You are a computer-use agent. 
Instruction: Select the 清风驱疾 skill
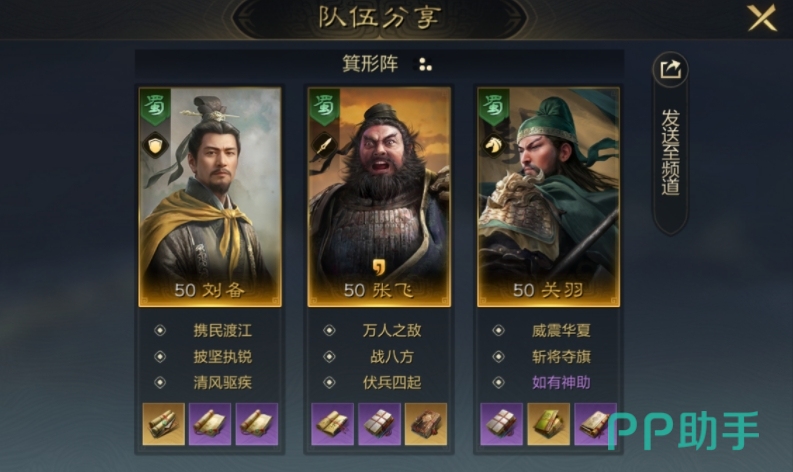point(223,382)
